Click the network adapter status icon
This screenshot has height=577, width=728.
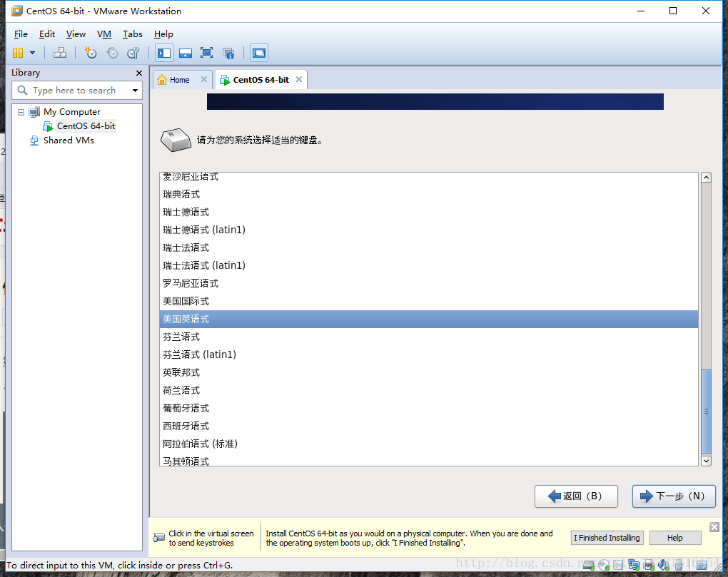point(633,564)
